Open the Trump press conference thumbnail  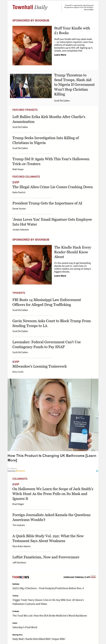click(31, 86)
